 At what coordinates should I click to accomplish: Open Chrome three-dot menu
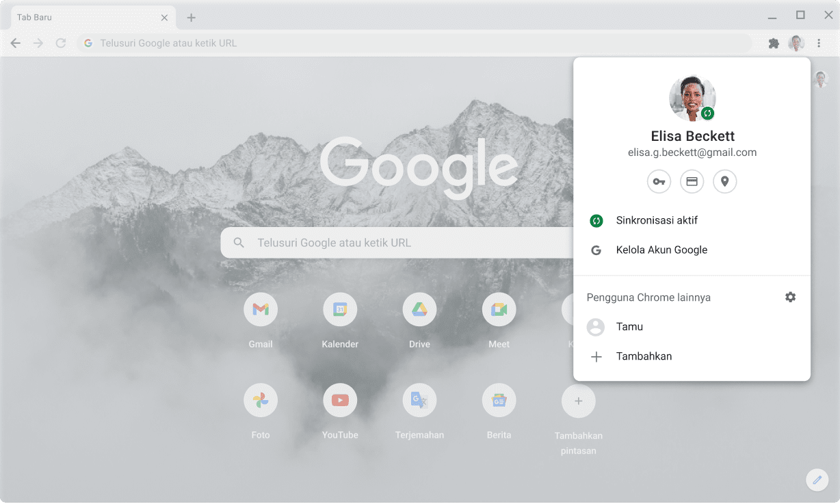pyautogui.click(x=819, y=43)
